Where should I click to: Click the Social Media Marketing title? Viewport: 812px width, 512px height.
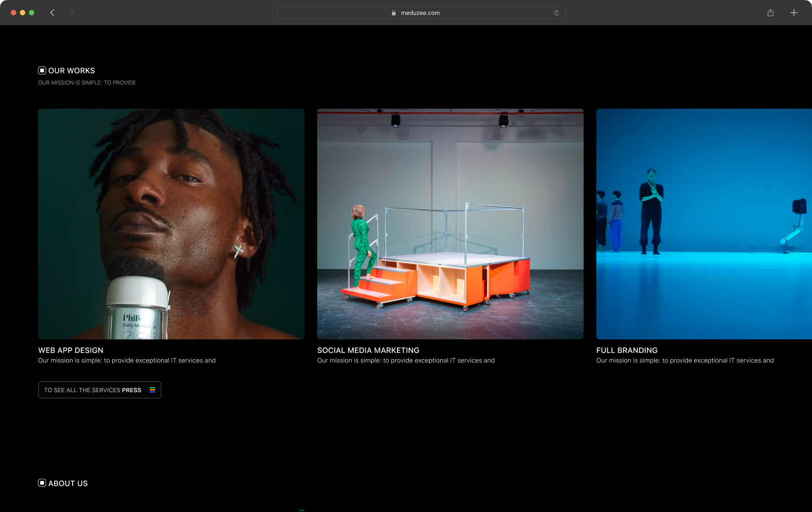pos(368,350)
